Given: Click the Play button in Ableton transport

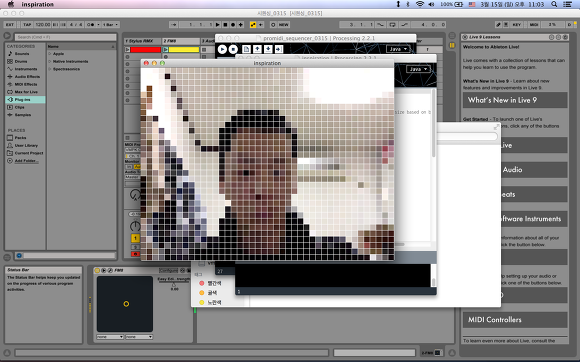Looking at the screenshot, I should [x=218, y=25].
